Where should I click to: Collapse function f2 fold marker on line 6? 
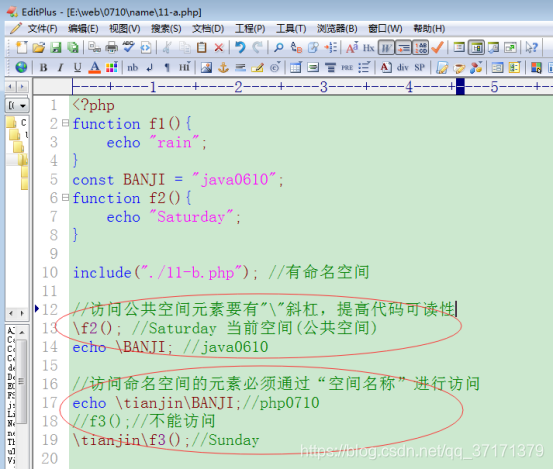65,197
